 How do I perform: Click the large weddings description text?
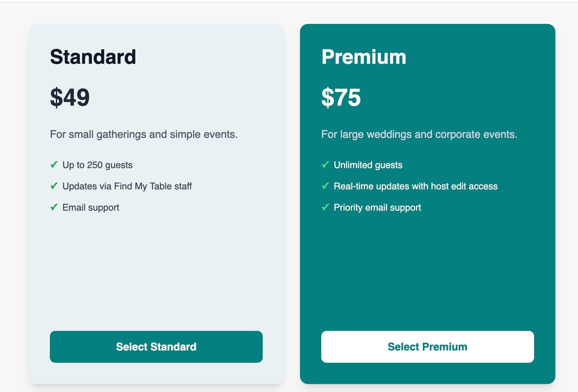419,134
